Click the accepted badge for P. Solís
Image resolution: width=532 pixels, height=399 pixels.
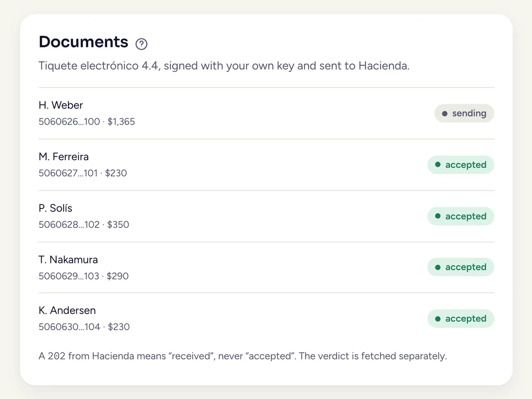[461, 216]
